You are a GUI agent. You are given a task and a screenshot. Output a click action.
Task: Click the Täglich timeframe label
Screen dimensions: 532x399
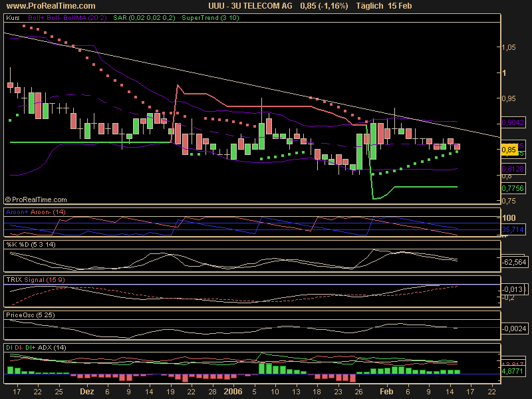[x=370, y=6]
